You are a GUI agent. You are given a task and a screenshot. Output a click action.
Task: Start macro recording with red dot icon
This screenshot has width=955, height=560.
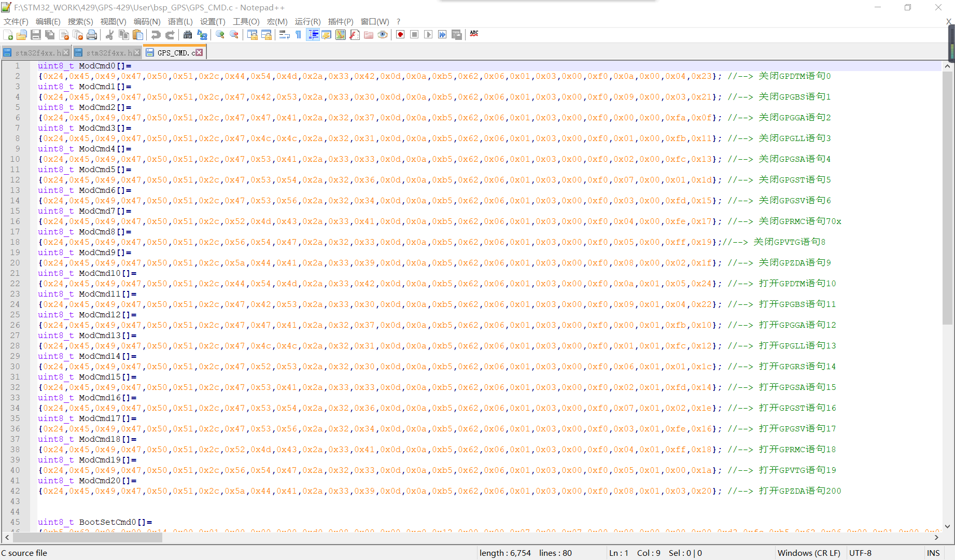(400, 35)
